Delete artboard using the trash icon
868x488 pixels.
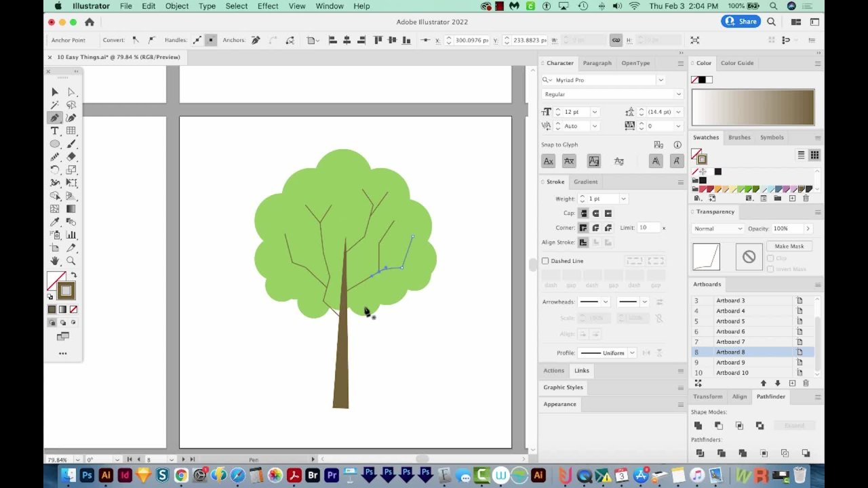click(x=806, y=384)
